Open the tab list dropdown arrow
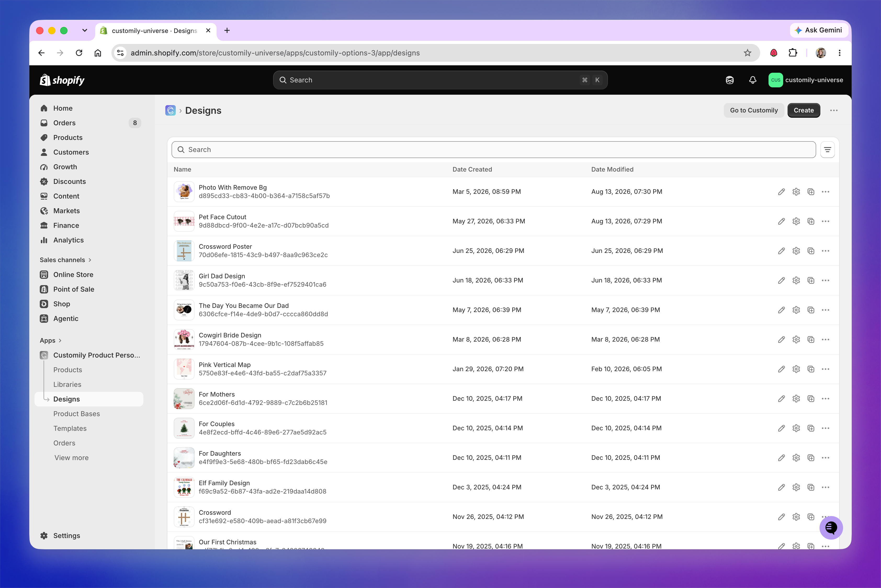Viewport: 881px width, 588px height. pyautogui.click(x=85, y=30)
